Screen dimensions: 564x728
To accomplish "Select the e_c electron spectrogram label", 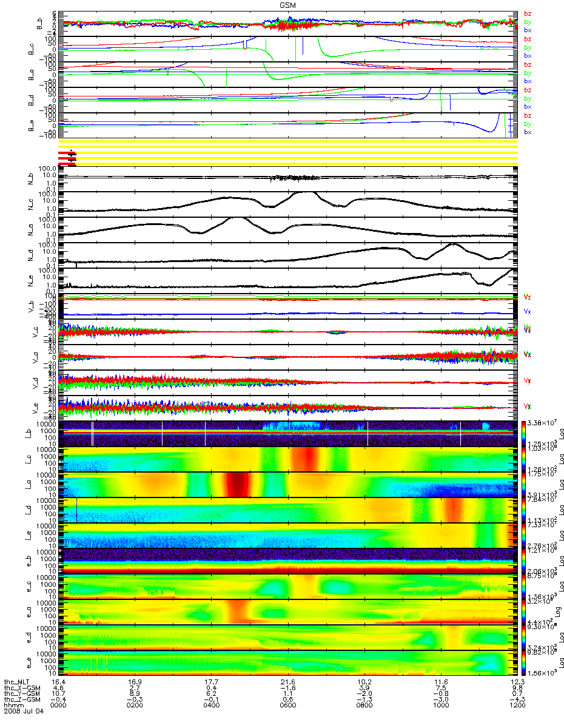I will [30, 585].
